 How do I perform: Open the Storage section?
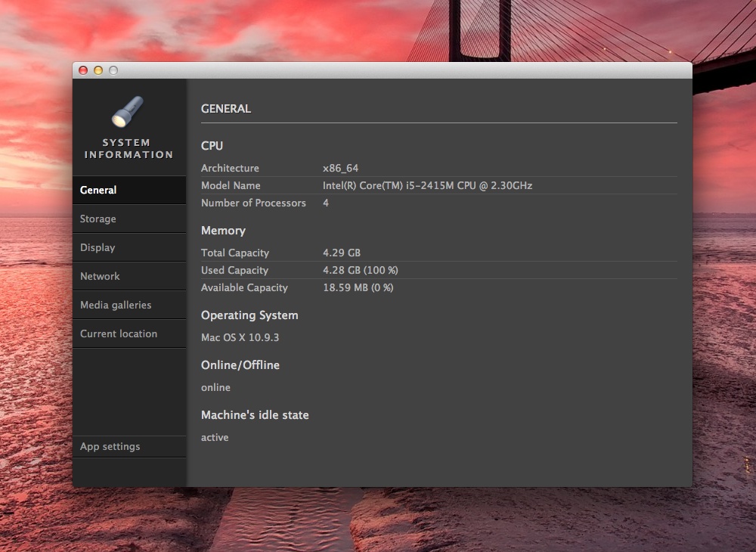tap(129, 219)
